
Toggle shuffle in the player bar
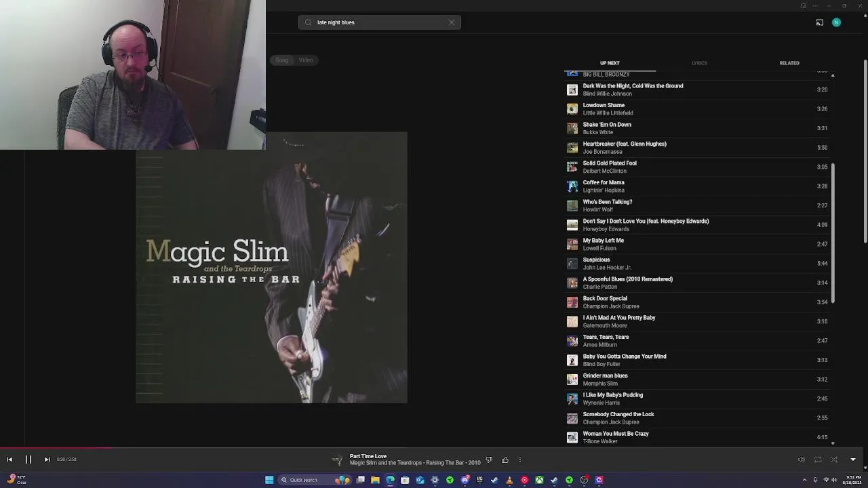tap(834, 460)
